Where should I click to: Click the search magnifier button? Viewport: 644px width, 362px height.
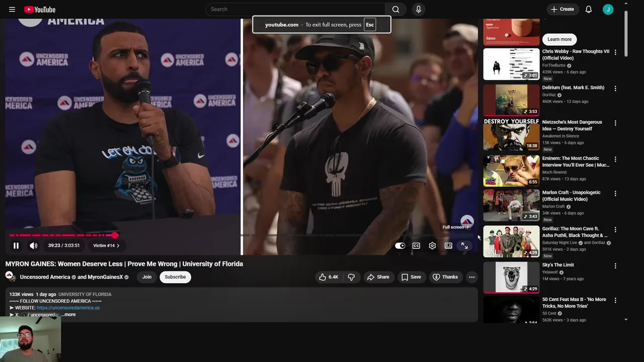pos(396,9)
